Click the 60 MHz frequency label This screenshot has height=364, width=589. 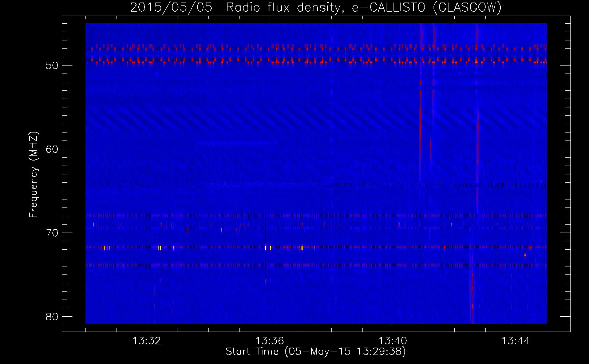click(52, 149)
